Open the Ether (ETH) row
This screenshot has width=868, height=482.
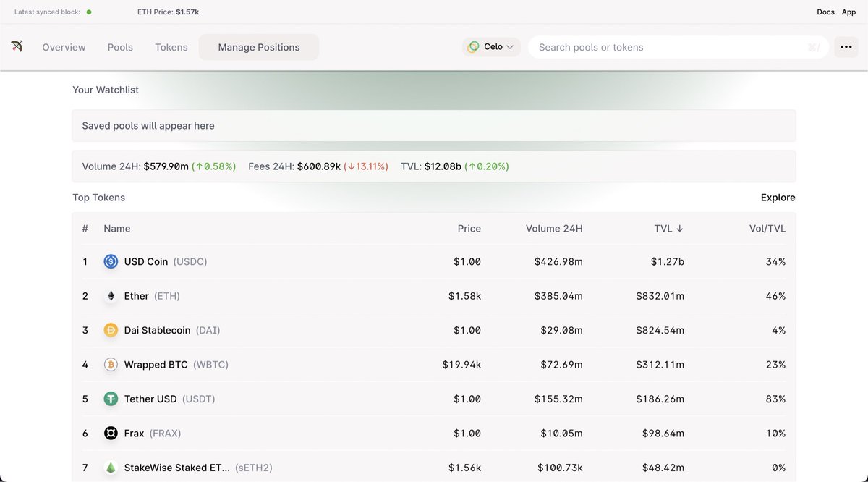coord(434,296)
